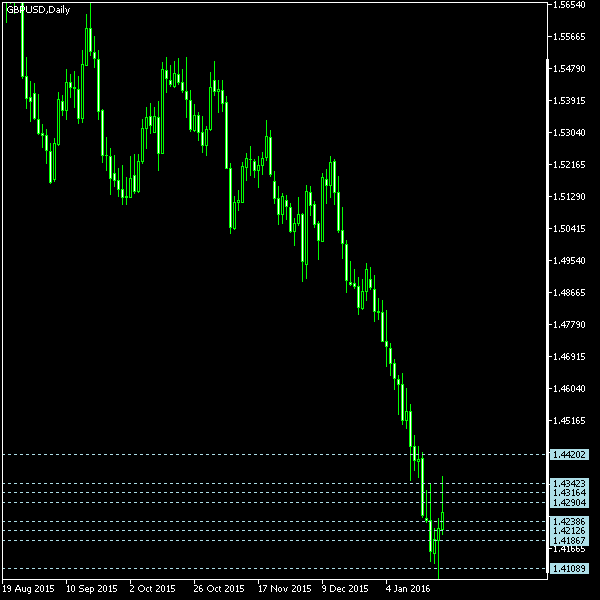The width and height of the screenshot is (600, 600).
Task: Click the 1.51290 price axis value
Action: pyautogui.click(x=569, y=196)
